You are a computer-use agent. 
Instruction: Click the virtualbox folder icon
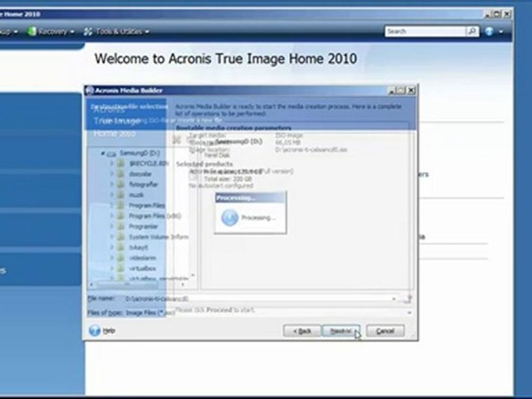click(121, 268)
